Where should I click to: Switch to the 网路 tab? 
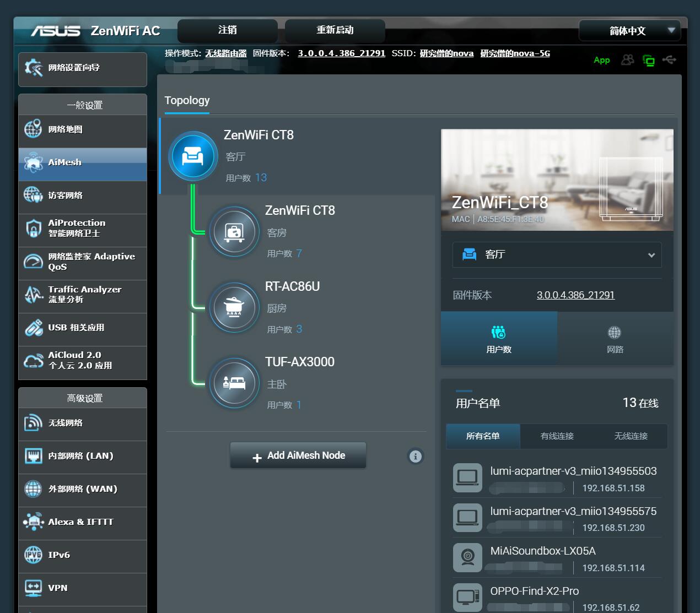point(615,339)
